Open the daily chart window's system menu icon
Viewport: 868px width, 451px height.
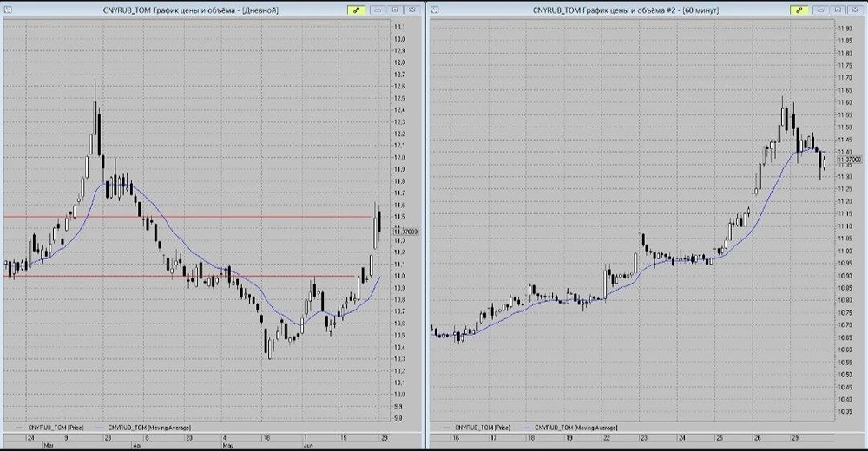tap(9, 10)
